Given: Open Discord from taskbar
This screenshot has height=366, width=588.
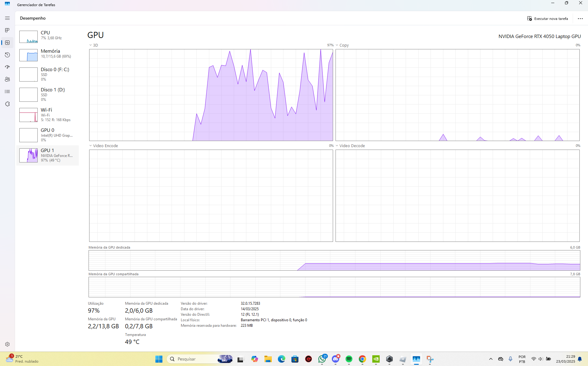Looking at the screenshot, I should click(336, 359).
